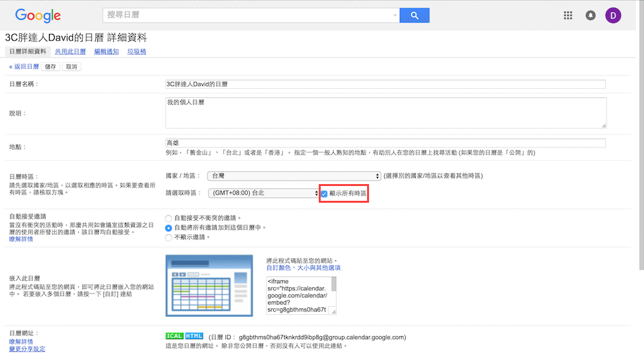The height and width of the screenshot is (354, 644).
Task: Click the 儲存 button
Action: click(50, 66)
